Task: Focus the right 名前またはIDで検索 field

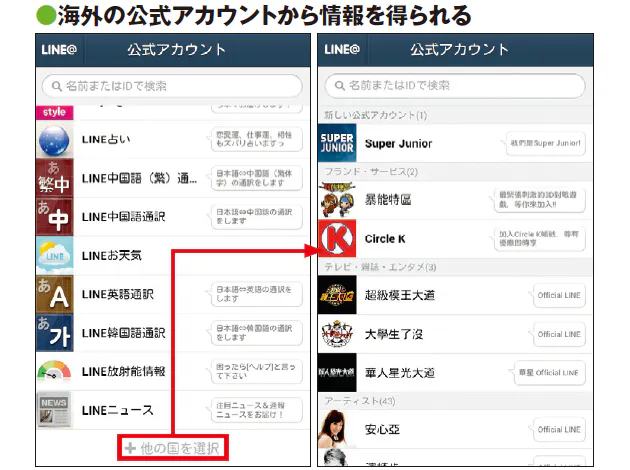Action: coord(455,86)
